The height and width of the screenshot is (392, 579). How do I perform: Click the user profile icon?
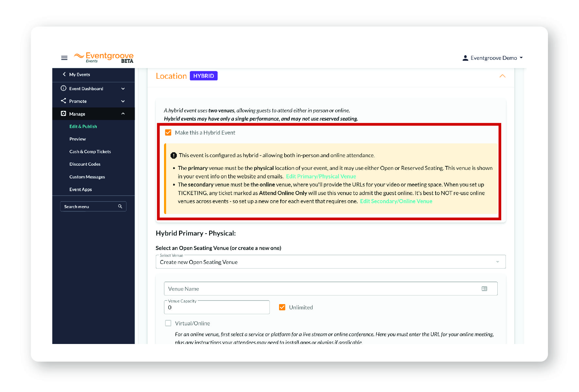(465, 58)
